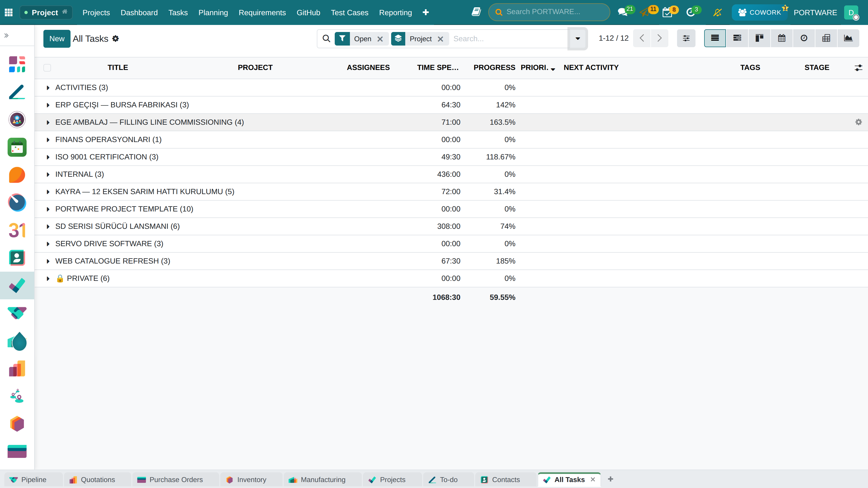The height and width of the screenshot is (488, 868).
Task: Open the Planning menu
Action: click(213, 12)
